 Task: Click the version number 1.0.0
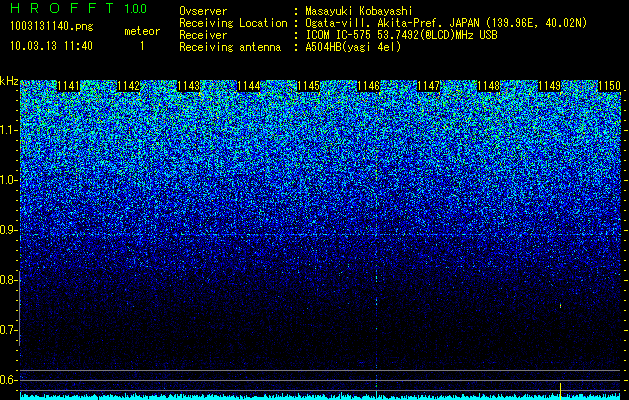pyautogui.click(x=135, y=8)
